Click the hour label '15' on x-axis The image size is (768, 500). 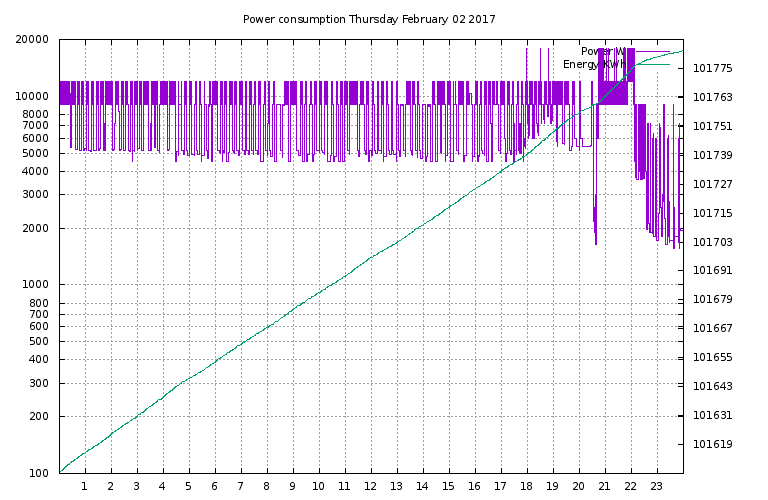pos(448,486)
